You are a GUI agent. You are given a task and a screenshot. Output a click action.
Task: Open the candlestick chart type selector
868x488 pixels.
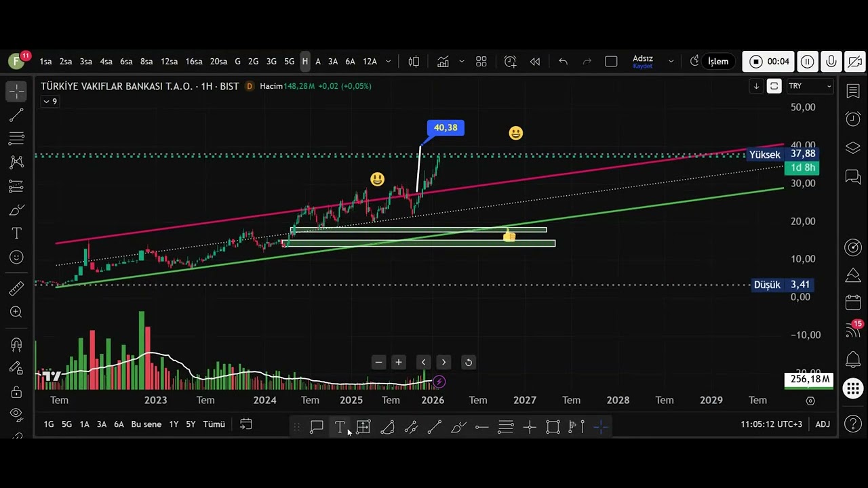pyautogui.click(x=414, y=62)
